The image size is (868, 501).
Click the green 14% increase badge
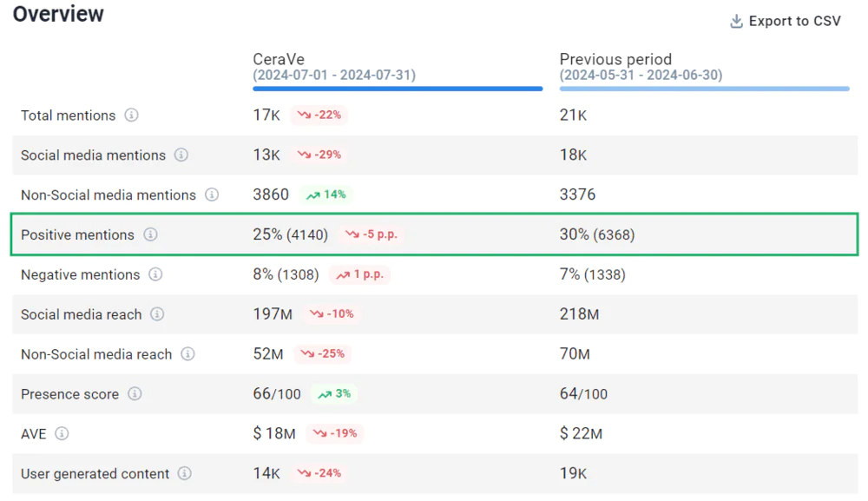tap(326, 194)
